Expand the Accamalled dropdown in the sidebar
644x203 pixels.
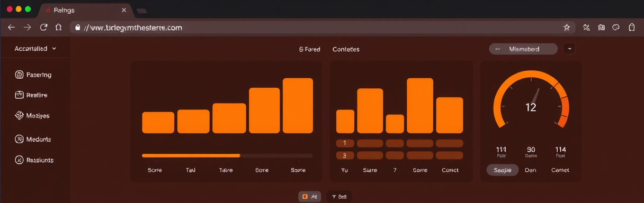[35, 49]
